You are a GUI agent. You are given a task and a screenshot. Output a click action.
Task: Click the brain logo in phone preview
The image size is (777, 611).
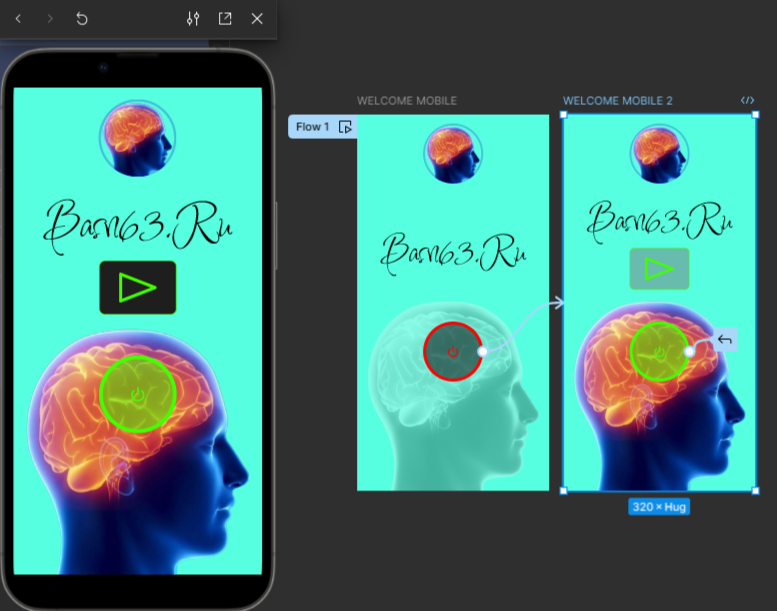[138, 138]
